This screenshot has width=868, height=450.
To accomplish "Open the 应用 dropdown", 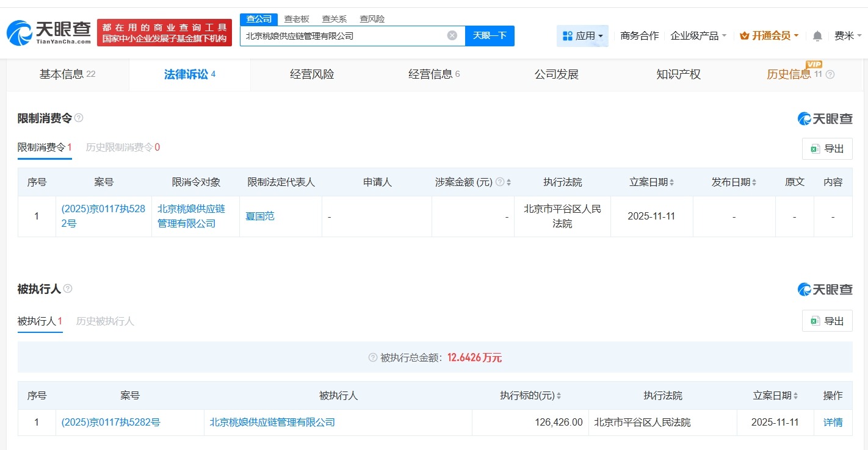I will point(582,35).
